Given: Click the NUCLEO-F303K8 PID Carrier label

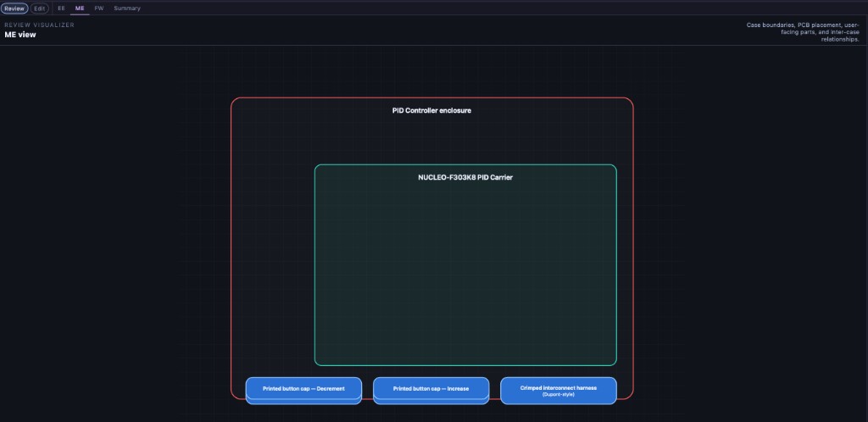Looking at the screenshot, I should coord(465,178).
